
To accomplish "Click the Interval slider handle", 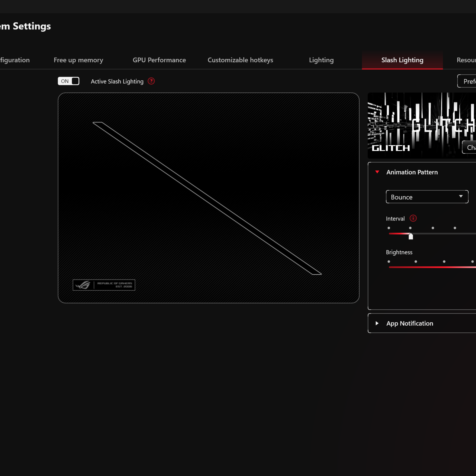I will [411, 237].
